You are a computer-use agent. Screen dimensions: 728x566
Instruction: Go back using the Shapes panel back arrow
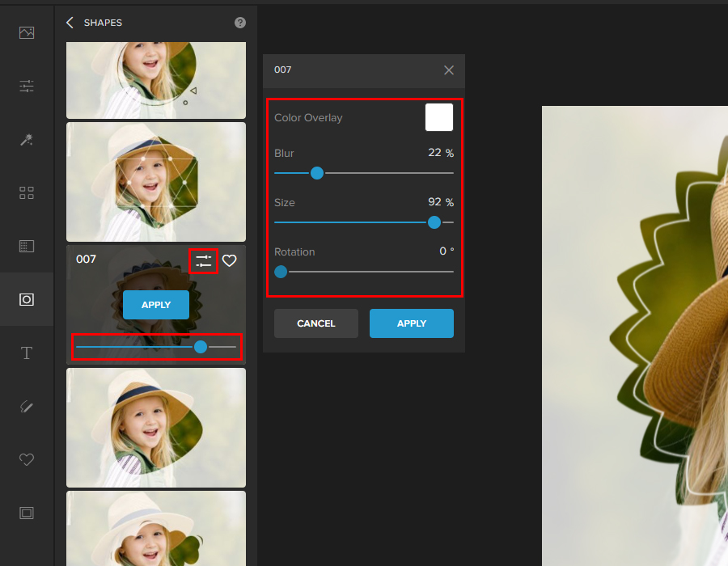click(x=70, y=23)
